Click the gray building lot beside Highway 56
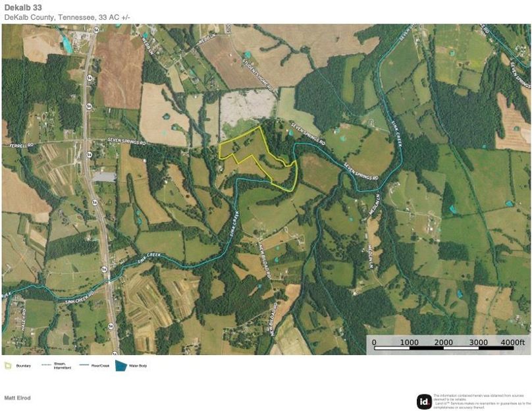Screen dimensions: 532x411 pyautogui.click(x=104, y=177)
